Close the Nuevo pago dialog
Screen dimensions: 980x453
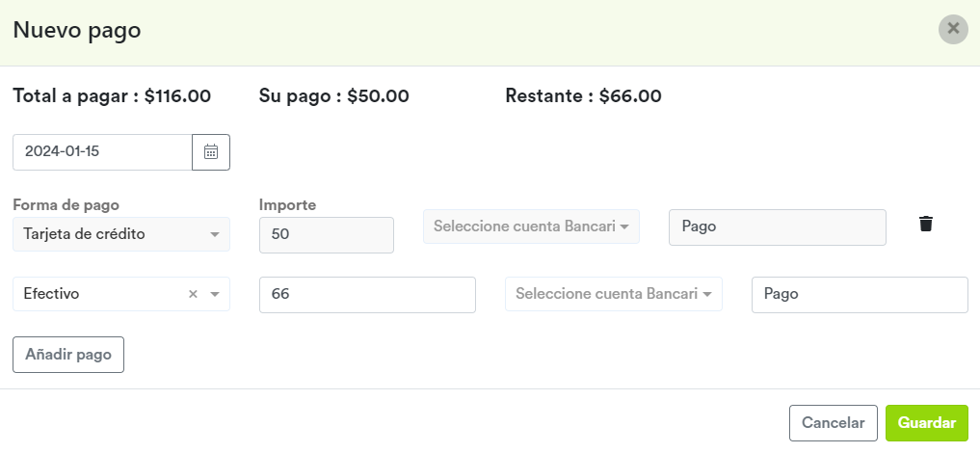coord(953,29)
